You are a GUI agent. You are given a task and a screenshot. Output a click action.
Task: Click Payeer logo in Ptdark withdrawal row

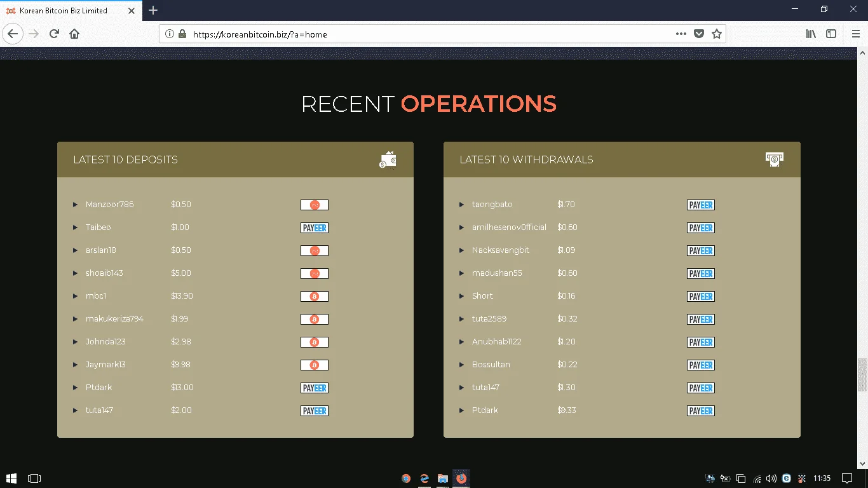point(701,410)
